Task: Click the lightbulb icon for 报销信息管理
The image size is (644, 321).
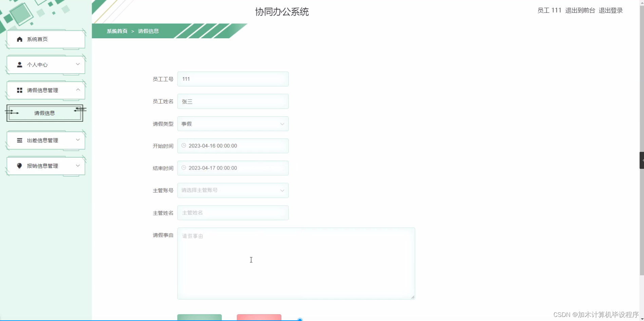Action: point(19,166)
